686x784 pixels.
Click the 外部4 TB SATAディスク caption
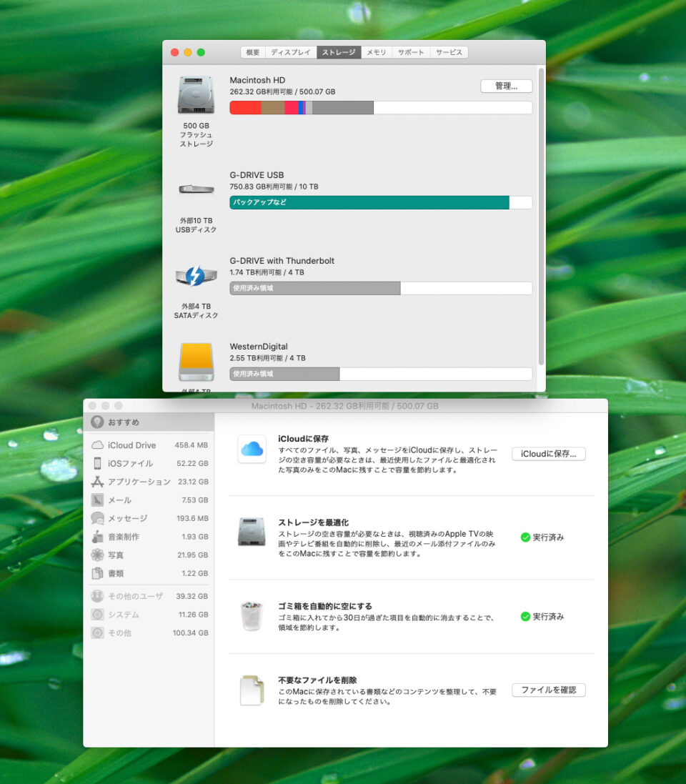[196, 310]
